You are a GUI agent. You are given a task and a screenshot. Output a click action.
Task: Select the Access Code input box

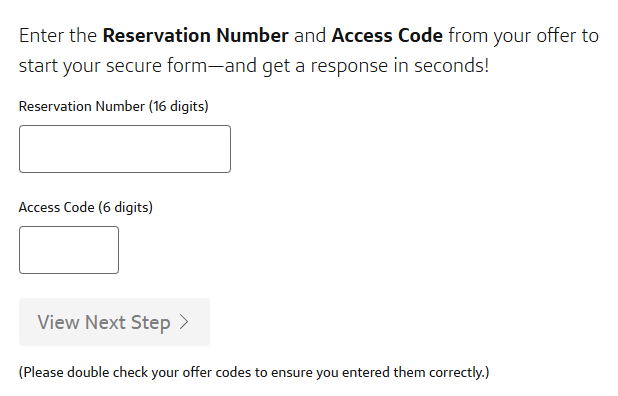point(69,250)
